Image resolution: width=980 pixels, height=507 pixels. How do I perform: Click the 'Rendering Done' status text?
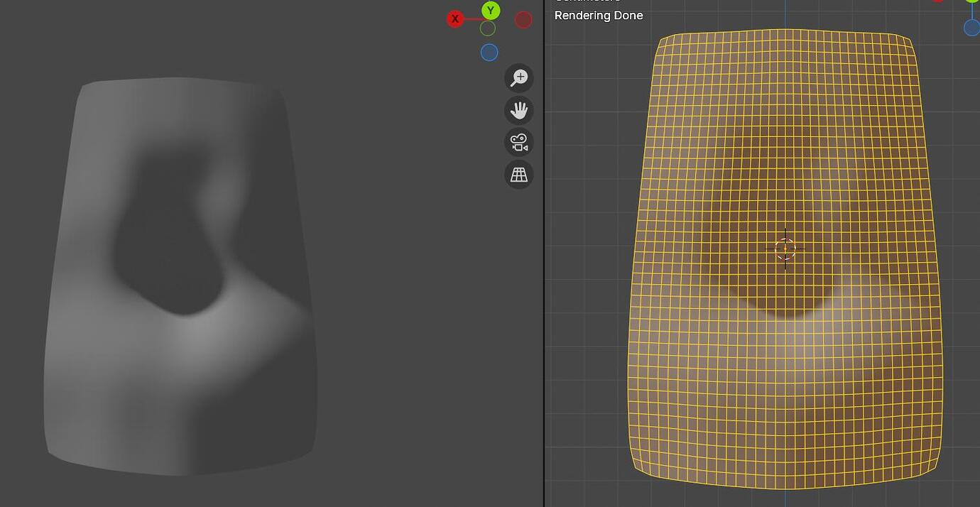(599, 16)
